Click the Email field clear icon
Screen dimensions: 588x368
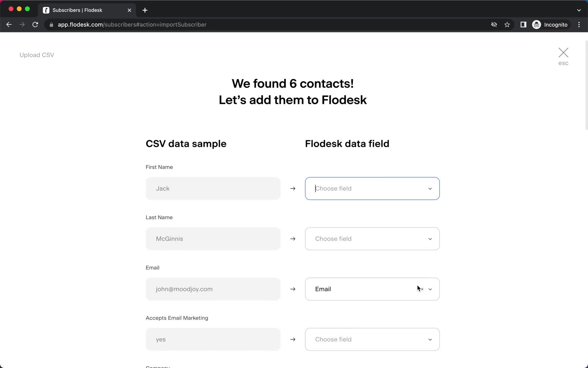click(x=422, y=289)
